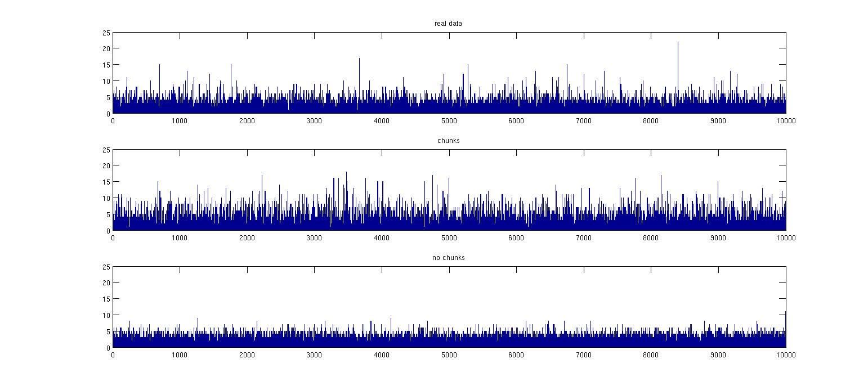Select y-axis label 20 of real data plot
Image resolution: width=868 pixels, height=390 pixels.
(x=106, y=48)
